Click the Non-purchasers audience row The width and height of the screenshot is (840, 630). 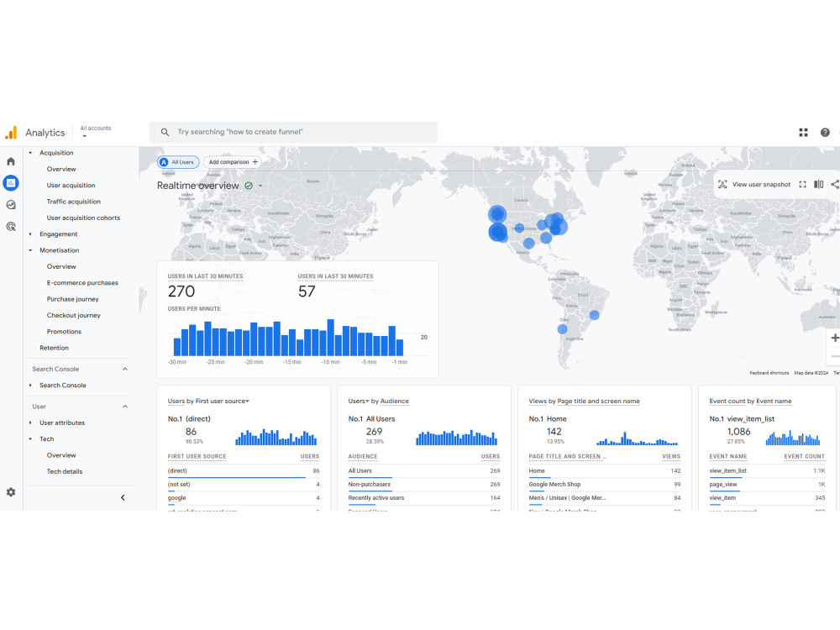(423, 485)
